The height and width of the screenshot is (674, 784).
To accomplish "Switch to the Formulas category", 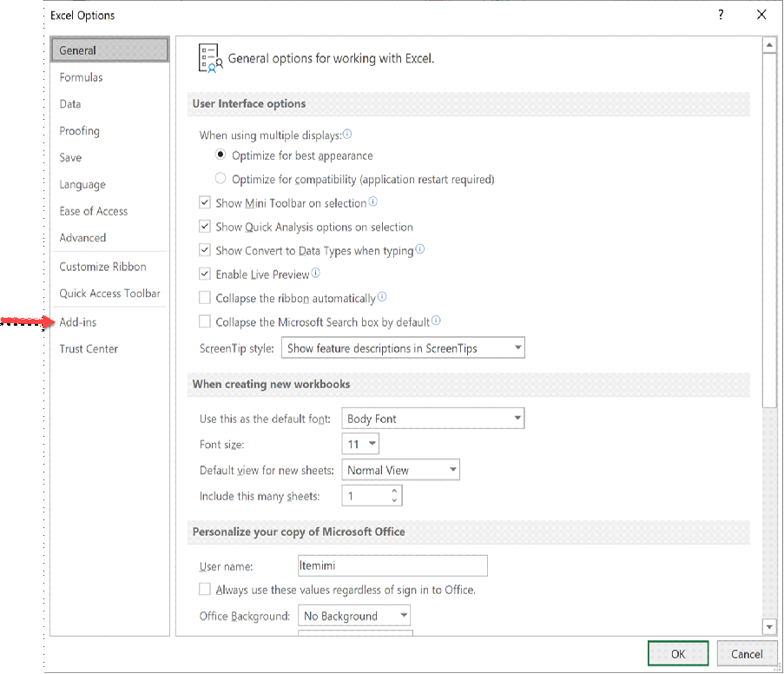I will [x=81, y=77].
